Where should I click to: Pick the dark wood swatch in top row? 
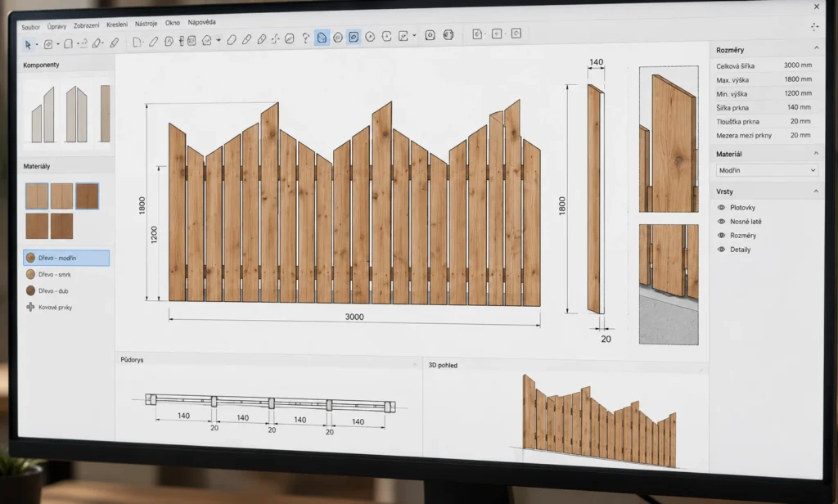click(x=87, y=196)
